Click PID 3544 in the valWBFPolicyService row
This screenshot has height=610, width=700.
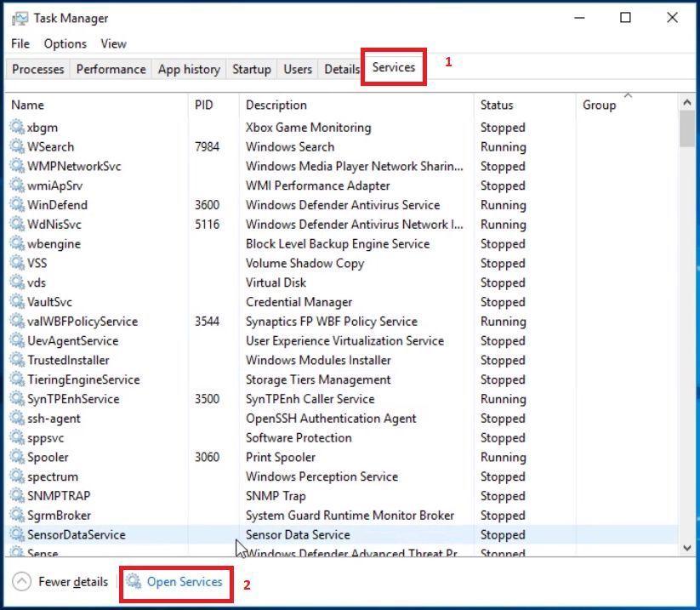pyautogui.click(x=207, y=321)
